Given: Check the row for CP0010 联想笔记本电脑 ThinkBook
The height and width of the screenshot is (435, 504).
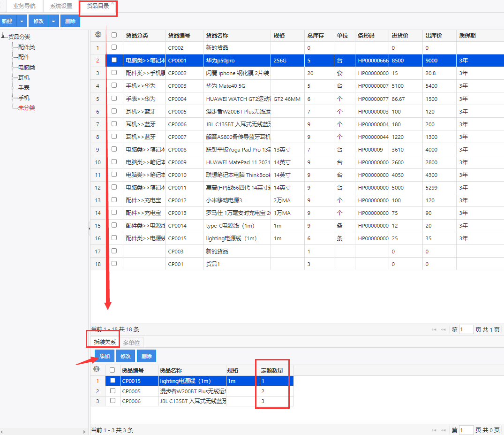Looking at the screenshot, I should click(x=114, y=175).
